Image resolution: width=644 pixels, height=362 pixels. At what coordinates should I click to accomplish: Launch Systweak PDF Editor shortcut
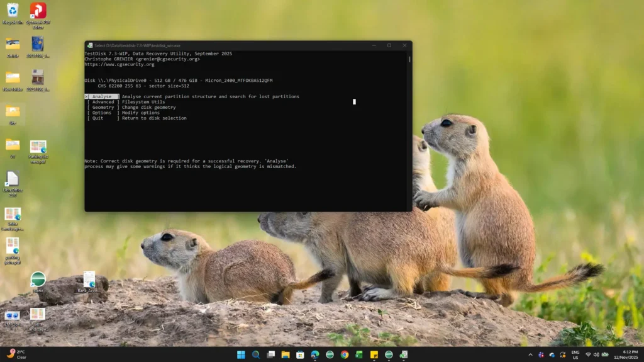click(38, 12)
